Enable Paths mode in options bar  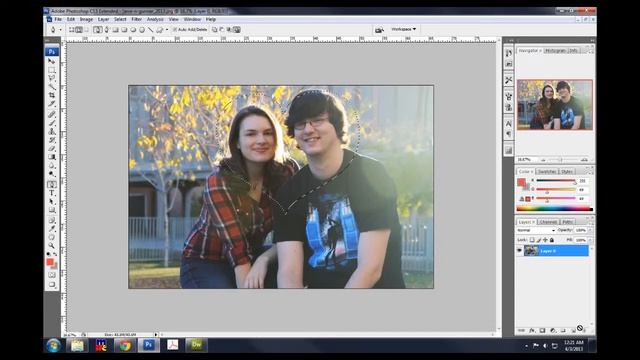tap(79, 30)
